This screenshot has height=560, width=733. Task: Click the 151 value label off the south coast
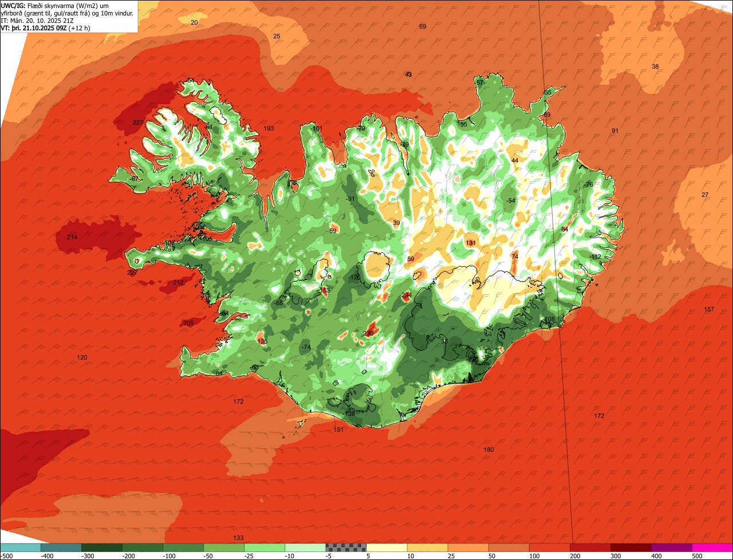coord(338,429)
